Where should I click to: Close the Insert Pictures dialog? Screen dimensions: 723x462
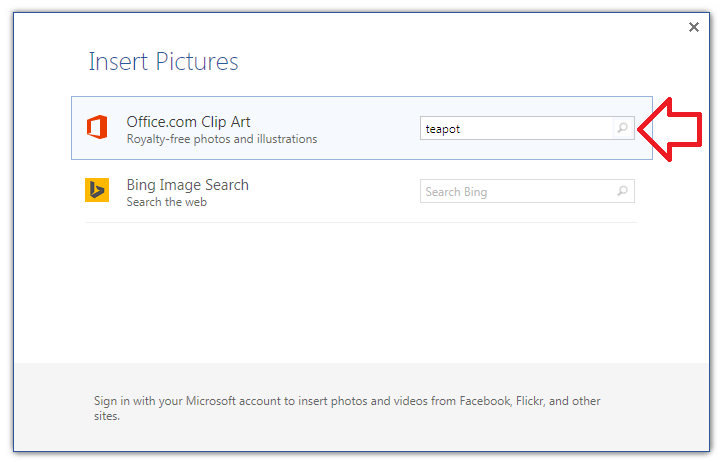(694, 27)
